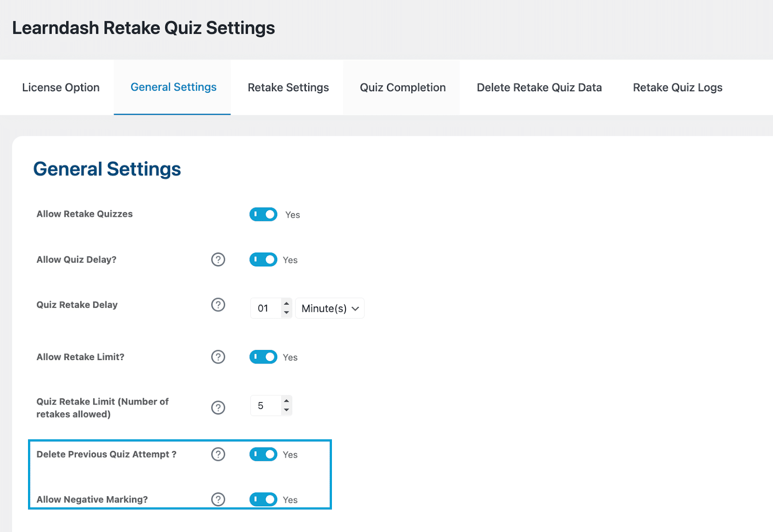View the Retake Quiz Logs tab
773x532 pixels.
(x=678, y=87)
